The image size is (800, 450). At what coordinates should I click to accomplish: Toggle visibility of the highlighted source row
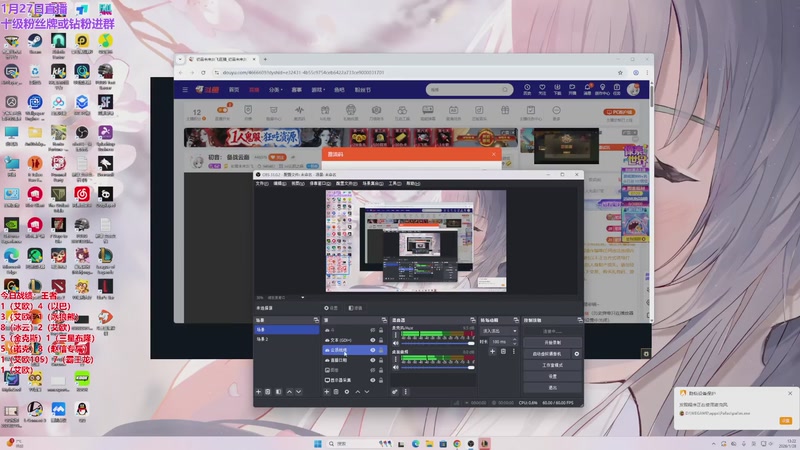tap(372, 350)
